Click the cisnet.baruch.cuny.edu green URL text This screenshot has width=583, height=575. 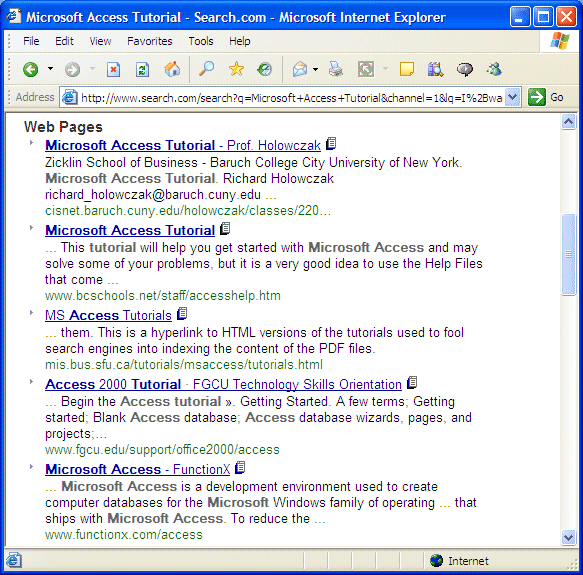pos(188,211)
